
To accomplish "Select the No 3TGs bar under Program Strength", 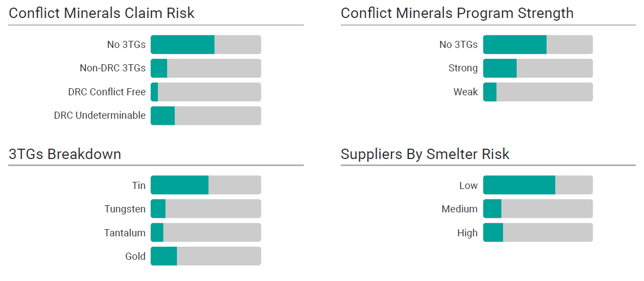I will (x=538, y=45).
